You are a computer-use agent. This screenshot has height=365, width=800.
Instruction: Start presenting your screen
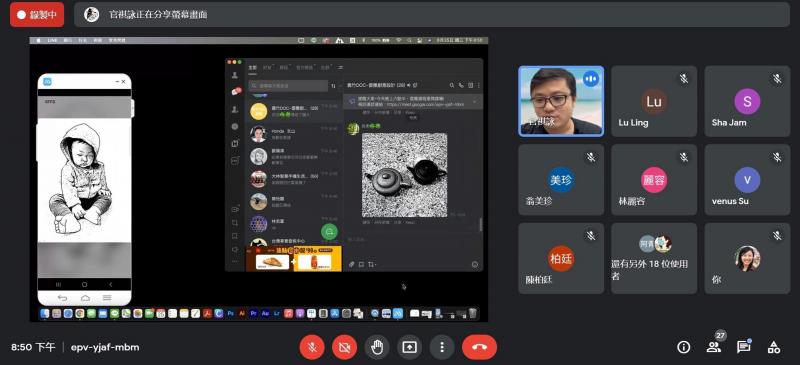[410, 348]
